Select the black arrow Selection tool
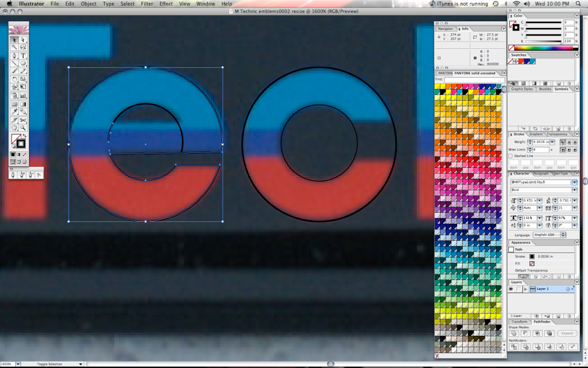 coord(14,40)
